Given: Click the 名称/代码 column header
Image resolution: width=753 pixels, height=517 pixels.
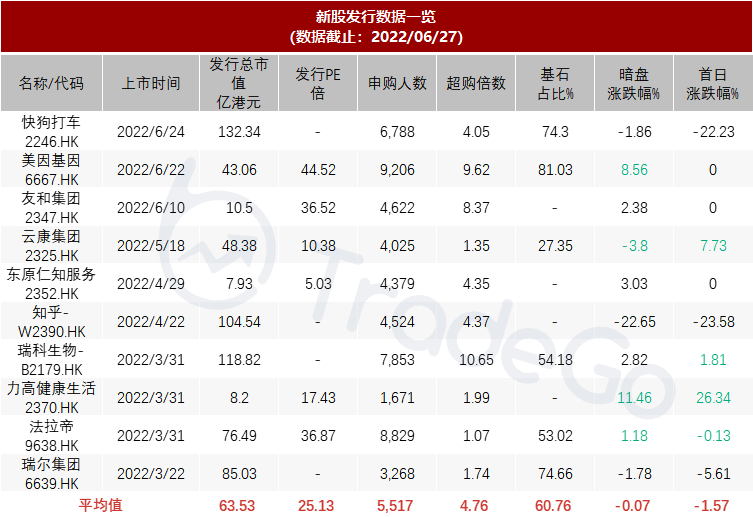Looking at the screenshot, I should pos(51,84).
